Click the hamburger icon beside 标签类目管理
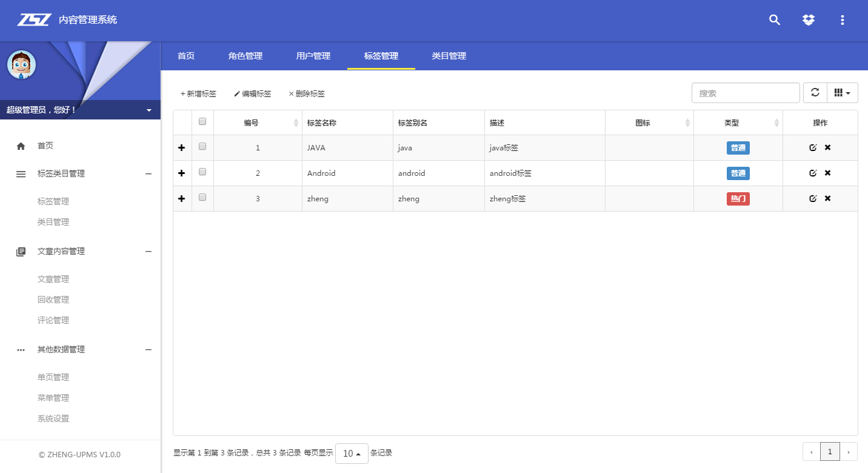Screen dimensions: 868x473 coord(21,174)
